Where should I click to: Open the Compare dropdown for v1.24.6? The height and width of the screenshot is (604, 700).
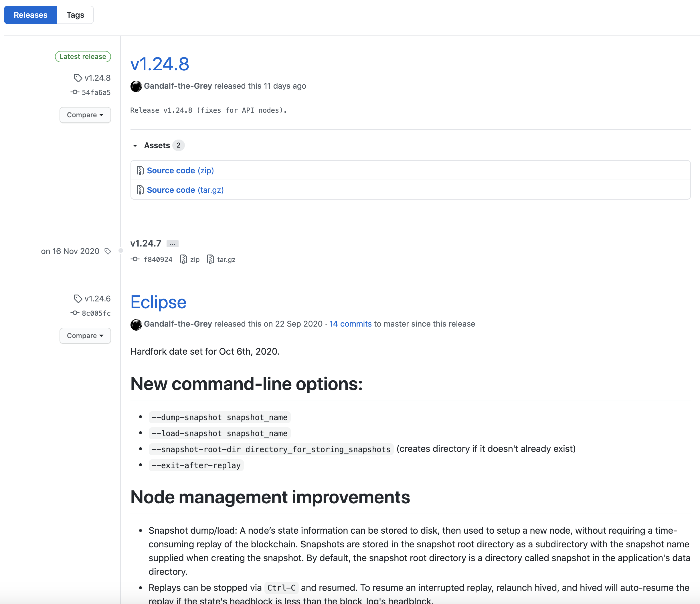(x=85, y=336)
